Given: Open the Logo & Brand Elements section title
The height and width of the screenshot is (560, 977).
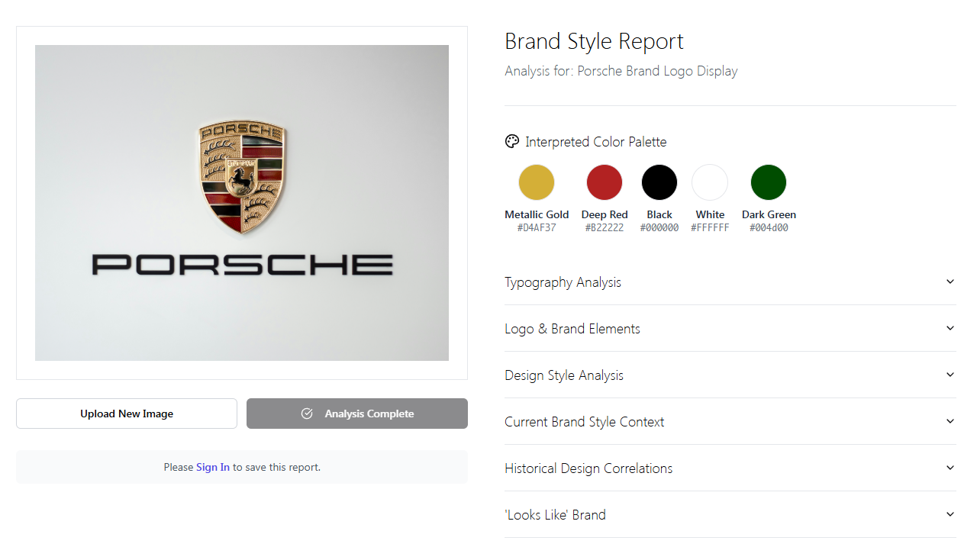Looking at the screenshot, I should (x=572, y=329).
